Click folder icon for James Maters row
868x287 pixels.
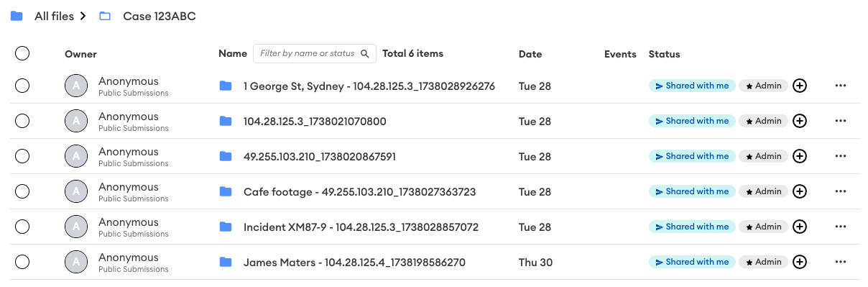[226, 263]
